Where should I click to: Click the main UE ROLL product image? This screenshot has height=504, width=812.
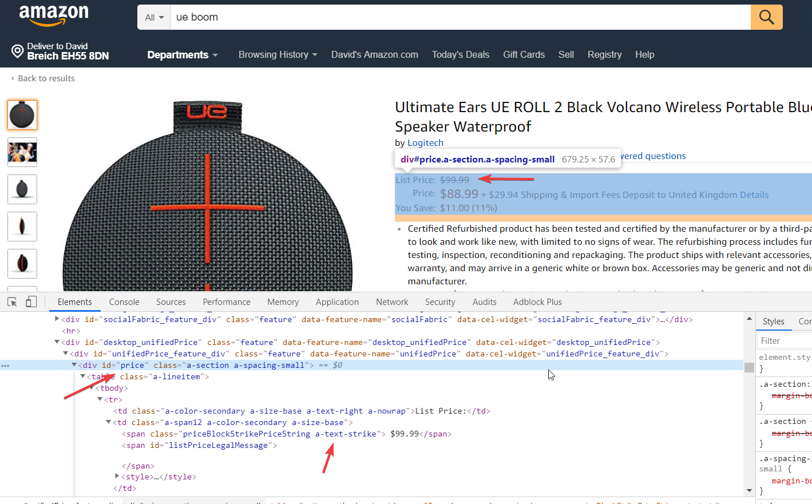pos(207,196)
